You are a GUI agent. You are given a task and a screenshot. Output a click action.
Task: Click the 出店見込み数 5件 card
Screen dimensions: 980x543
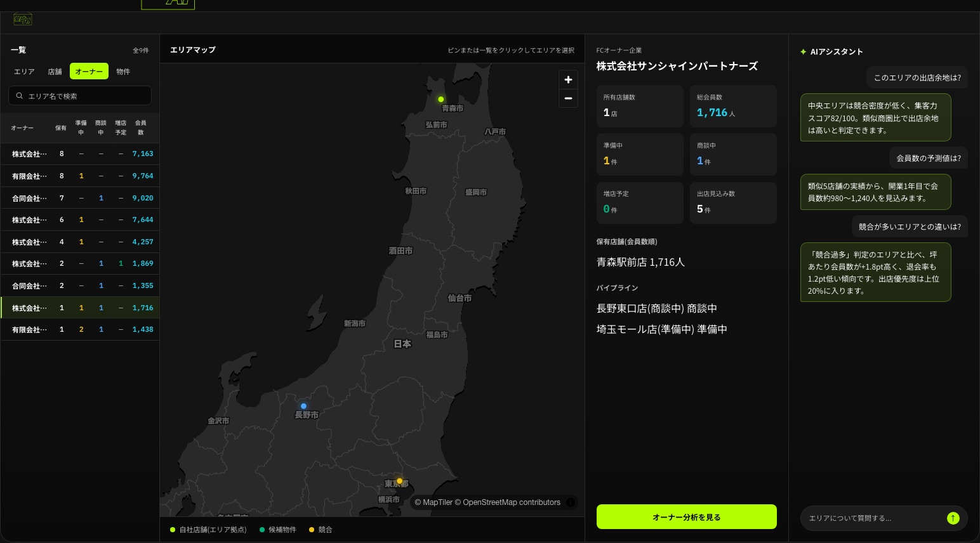click(733, 203)
